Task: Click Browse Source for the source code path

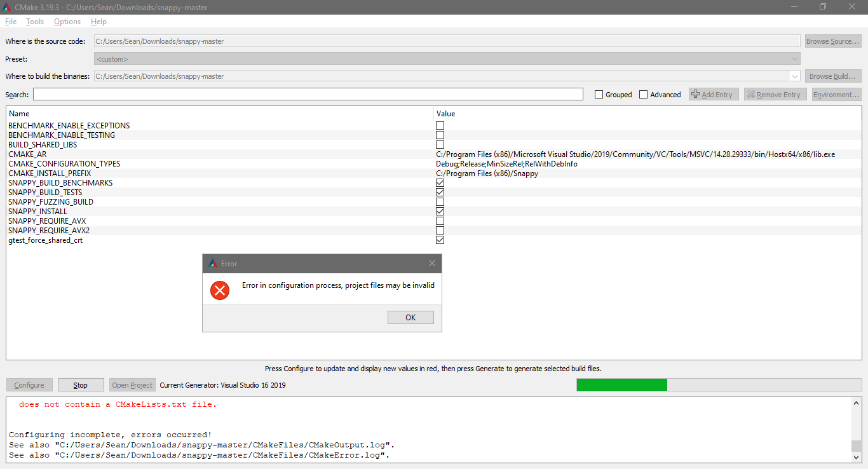Action: tap(832, 41)
